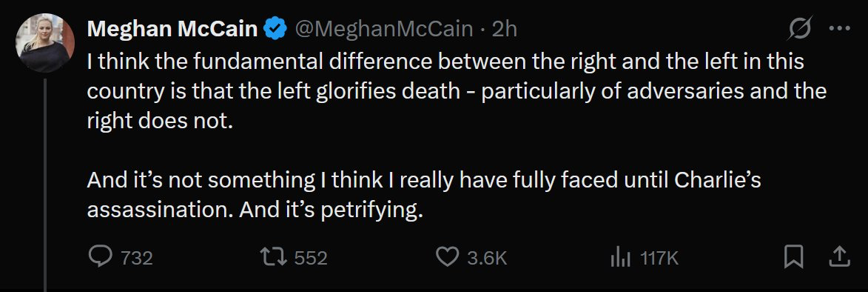
Task: Click the reply speech bubble icon
Action: click(100, 256)
